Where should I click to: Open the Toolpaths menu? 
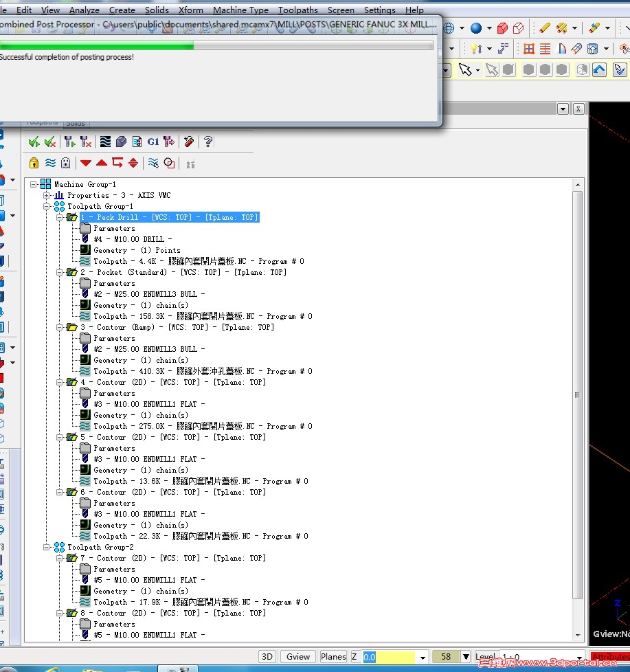click(298, 10)
